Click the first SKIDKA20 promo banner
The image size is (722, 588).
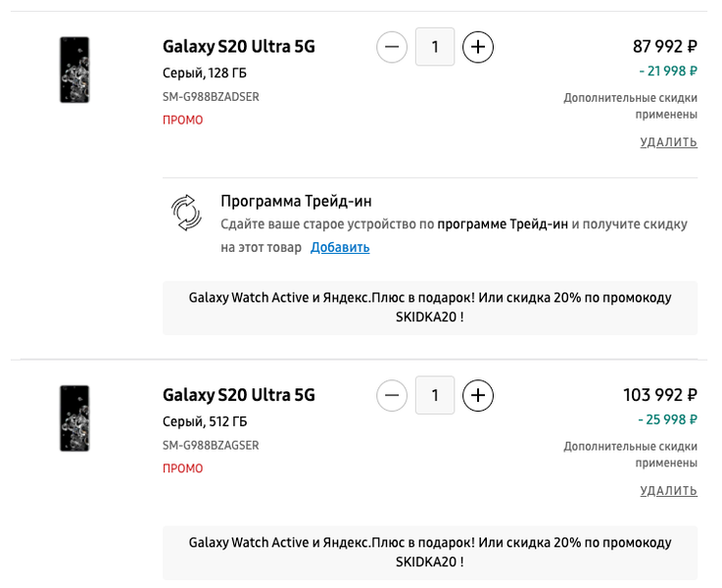(x=430, y=308)
